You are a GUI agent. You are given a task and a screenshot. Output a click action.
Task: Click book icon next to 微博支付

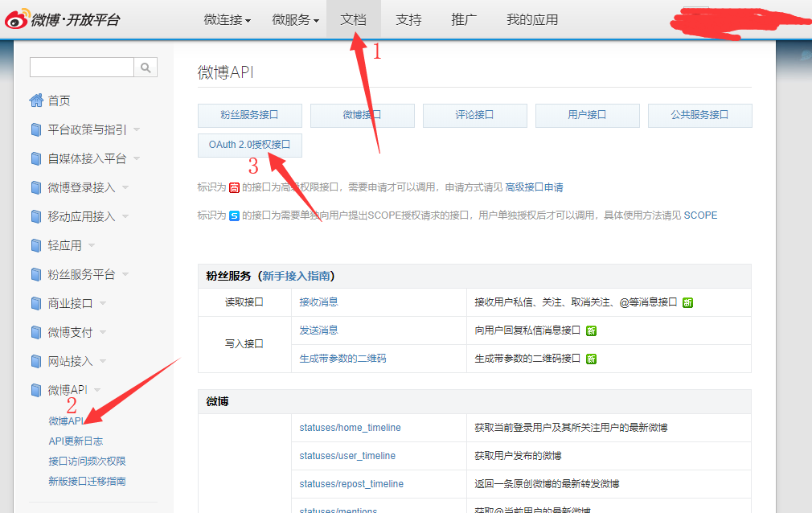(x=35, y=332)
